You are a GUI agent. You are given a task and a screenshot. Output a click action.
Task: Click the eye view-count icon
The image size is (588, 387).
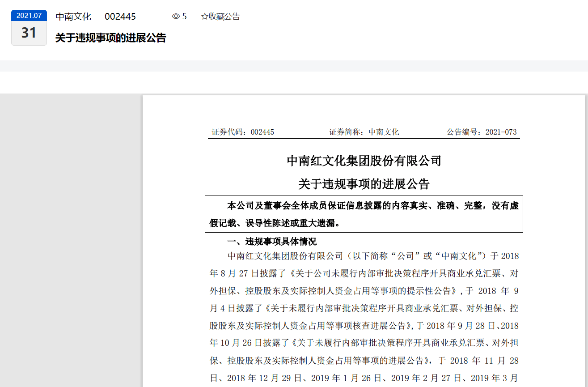coord(176,17)
